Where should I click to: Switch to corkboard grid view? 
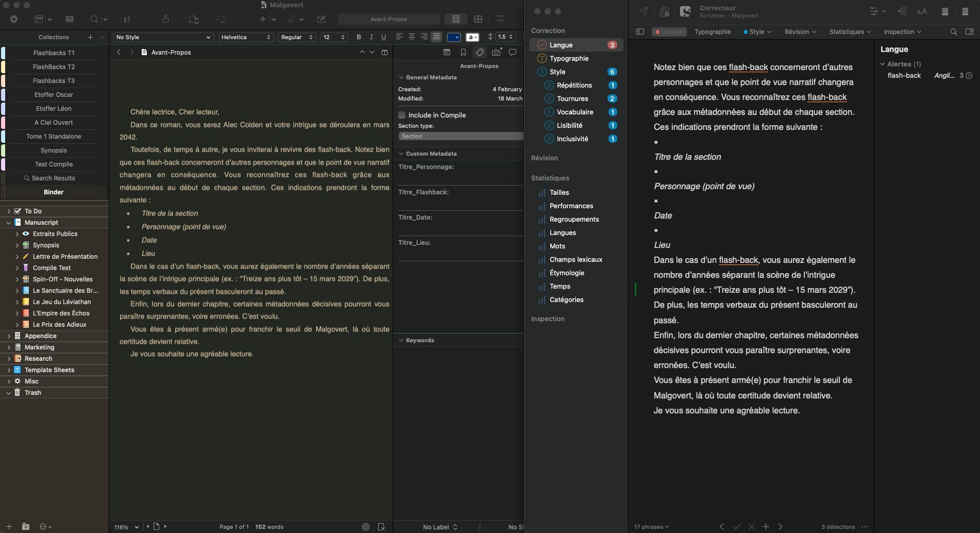tap(478, 19)
